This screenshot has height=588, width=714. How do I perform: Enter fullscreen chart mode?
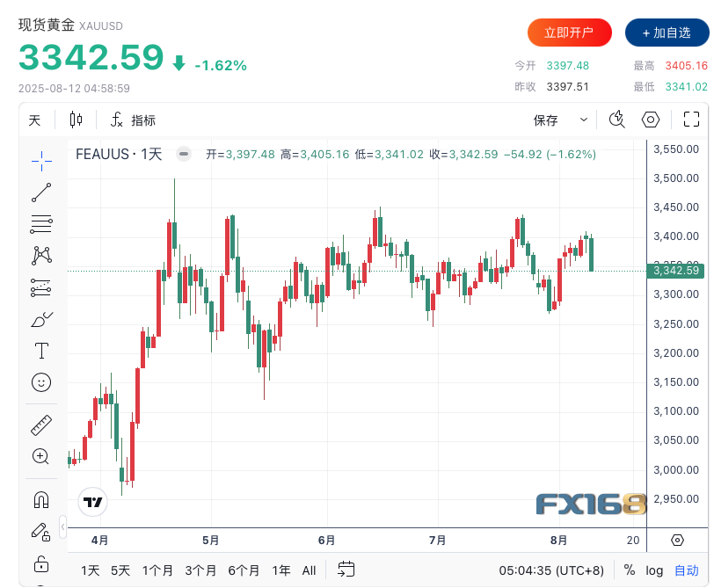tap(691, 120)
